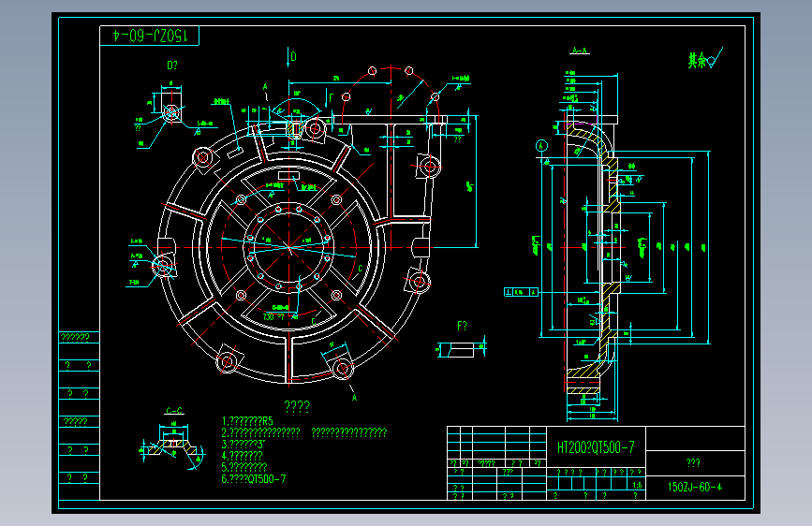Click the HT200?QT500-7 material text
Viewport: 812px width, 526px height.
tap(596, 447)
